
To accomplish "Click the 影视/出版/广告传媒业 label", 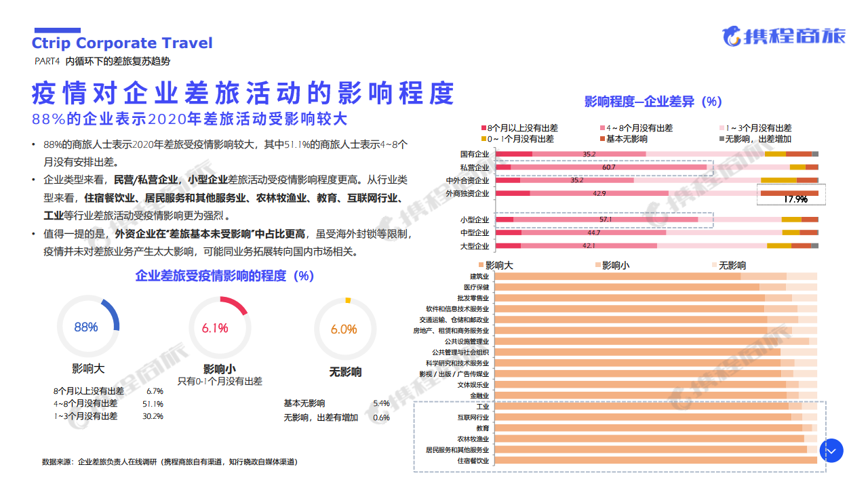I will pos(454,374).
